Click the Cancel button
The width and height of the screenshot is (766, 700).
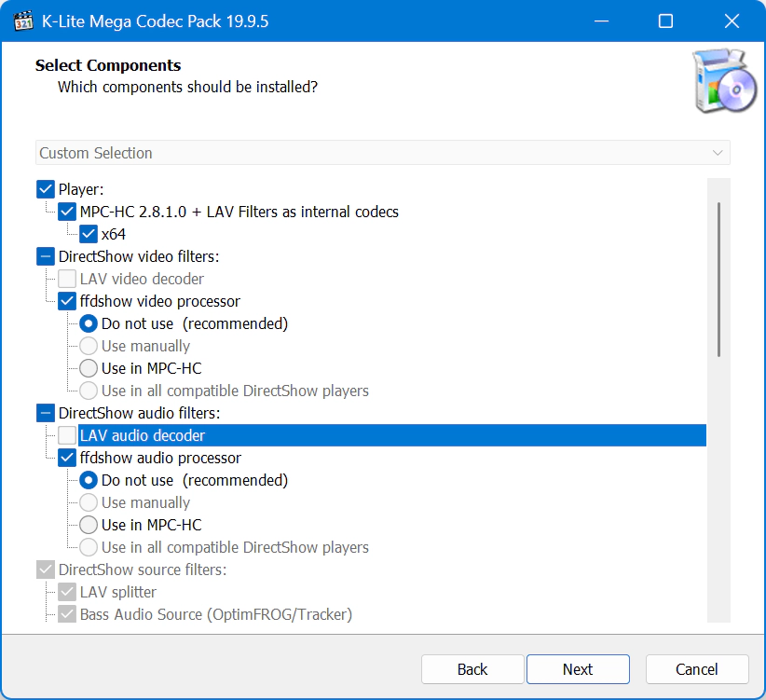coord(697,669)
